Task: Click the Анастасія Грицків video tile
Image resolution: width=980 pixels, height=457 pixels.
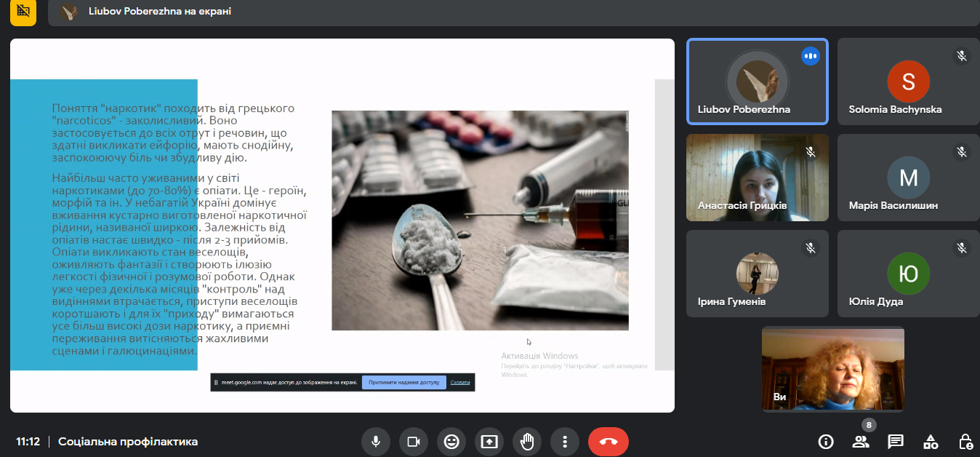Action: tap(757, 178)
